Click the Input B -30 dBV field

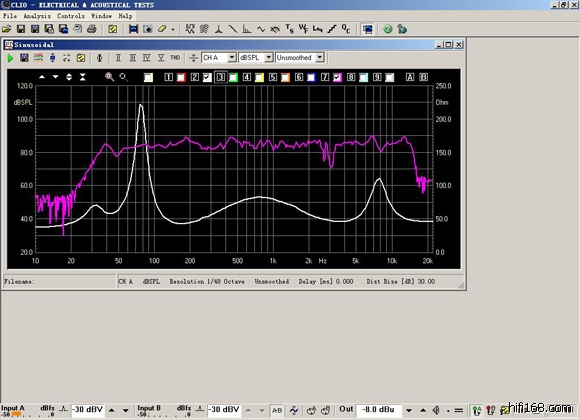224,410
